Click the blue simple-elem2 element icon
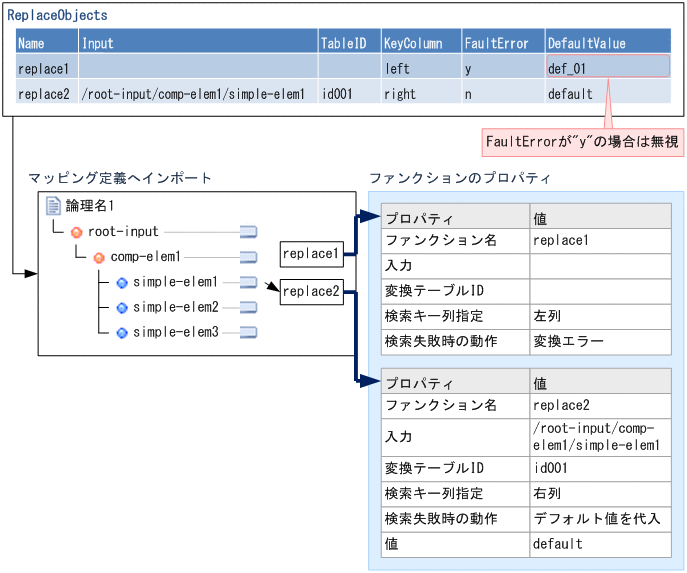The height and width of the screenshot is (573, 687). [x=122, y=307]
